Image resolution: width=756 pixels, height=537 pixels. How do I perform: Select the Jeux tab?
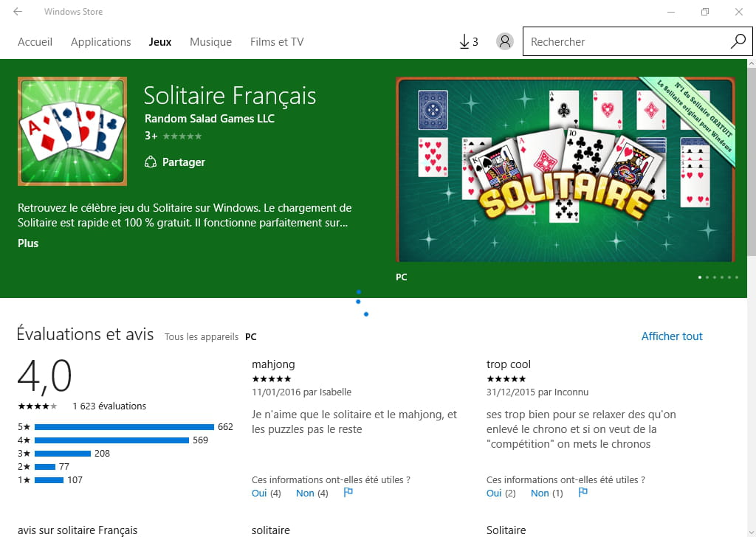click(160, 42)
